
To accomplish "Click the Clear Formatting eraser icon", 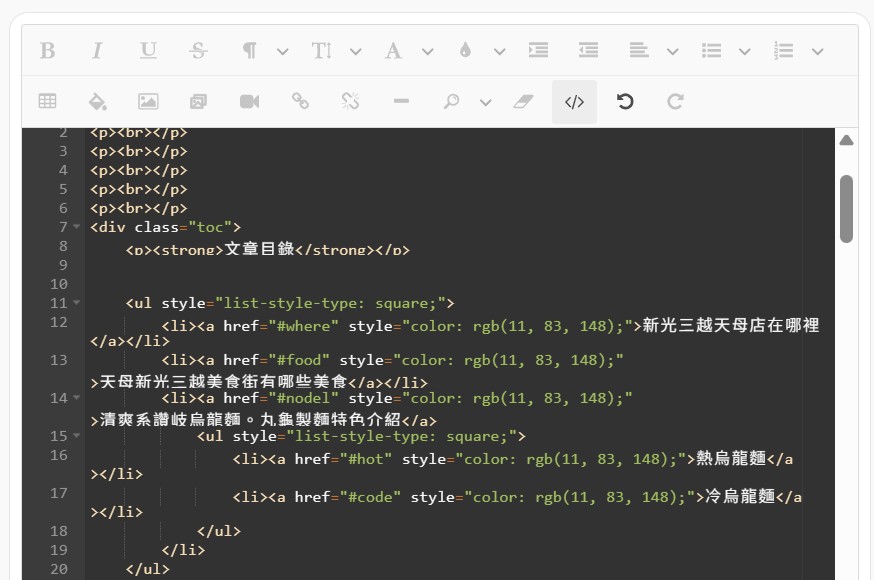I will [x=523, y=101].
